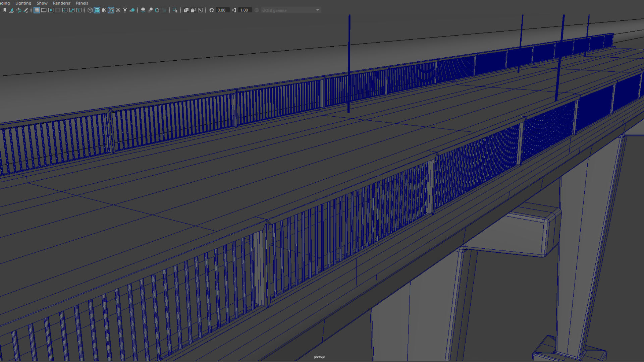The width and height of the screenshot is (644, 362).
Task: Toggle the Gate Mask display
Action: [58, 10]
